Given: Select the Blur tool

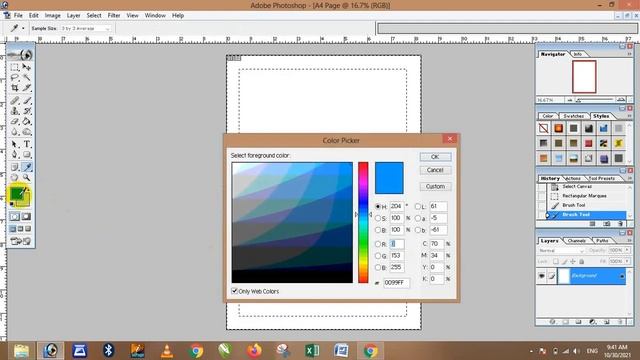Looking at the screenshot, I should pos(15,132).
